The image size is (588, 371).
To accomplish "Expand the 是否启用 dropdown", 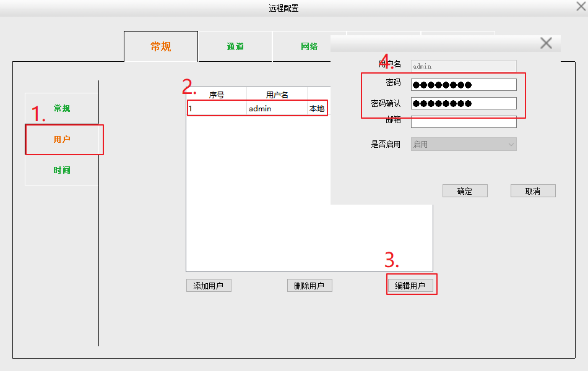I will click(464, 144).
